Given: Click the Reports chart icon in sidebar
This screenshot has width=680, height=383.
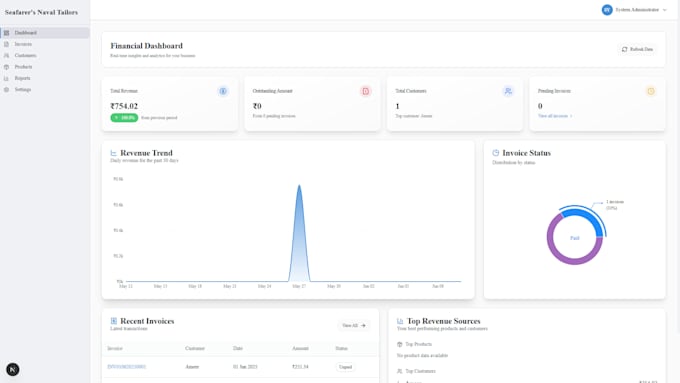Looking at the screenshot, I should tap(7, 79).
